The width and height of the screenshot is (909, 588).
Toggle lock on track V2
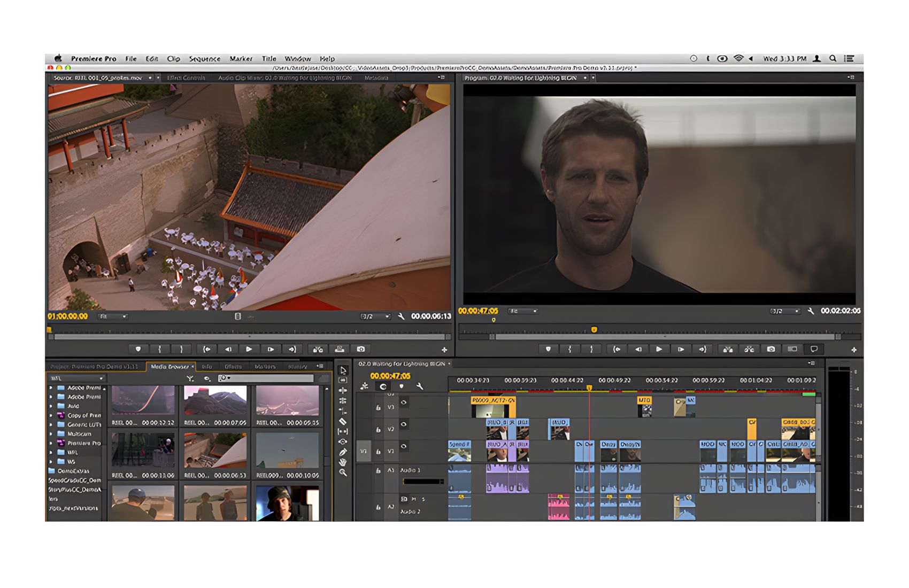(379, 429)
